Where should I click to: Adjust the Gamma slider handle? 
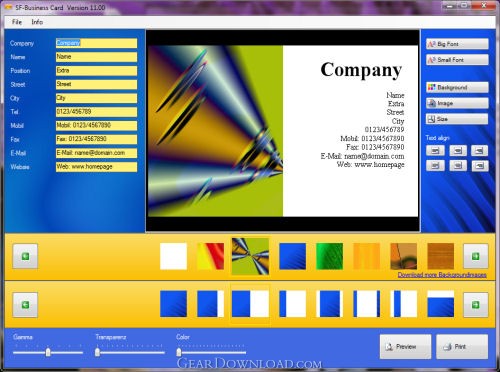pyautogui.click(x=48, y=352)
